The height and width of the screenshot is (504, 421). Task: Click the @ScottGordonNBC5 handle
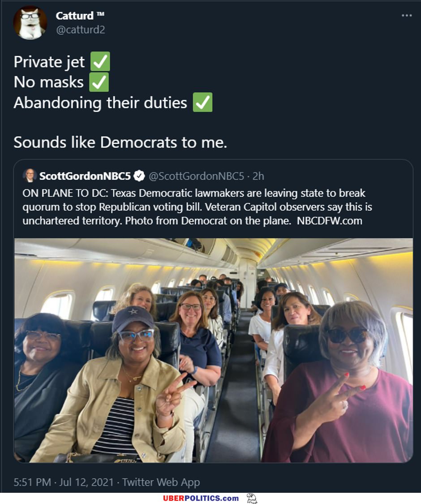click(196, 176)
